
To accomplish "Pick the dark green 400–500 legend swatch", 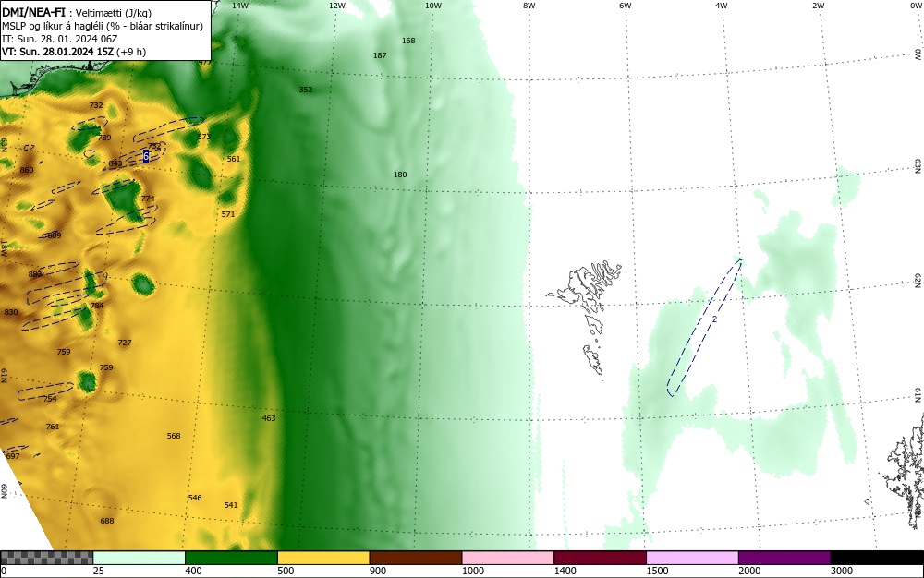I will [231, 558].
